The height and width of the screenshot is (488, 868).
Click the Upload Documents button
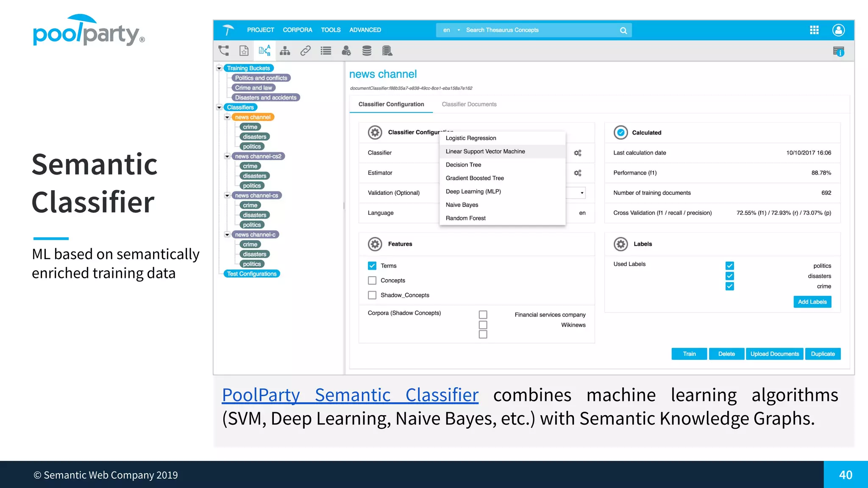click(x=774, y=354)
